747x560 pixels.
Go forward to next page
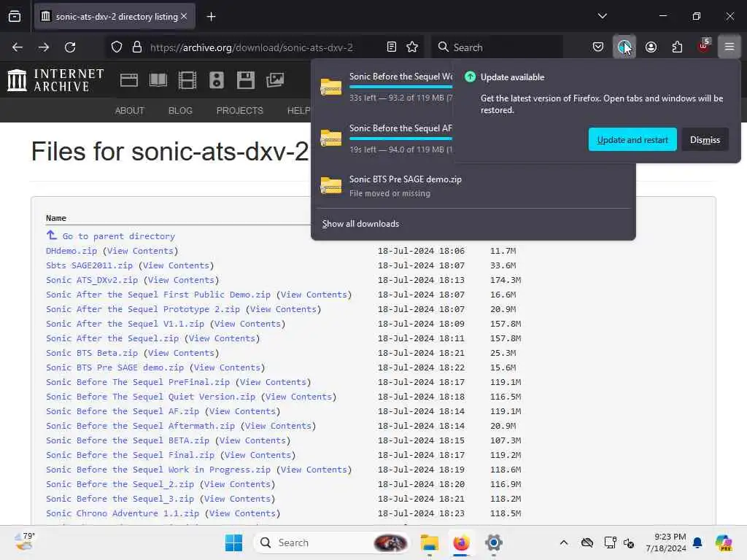[x=44, y=47]
